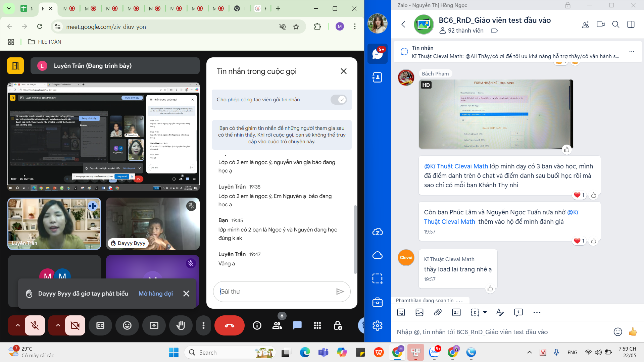
Task: Open a new Chrome tab
Action: click(x=278, y=8)
